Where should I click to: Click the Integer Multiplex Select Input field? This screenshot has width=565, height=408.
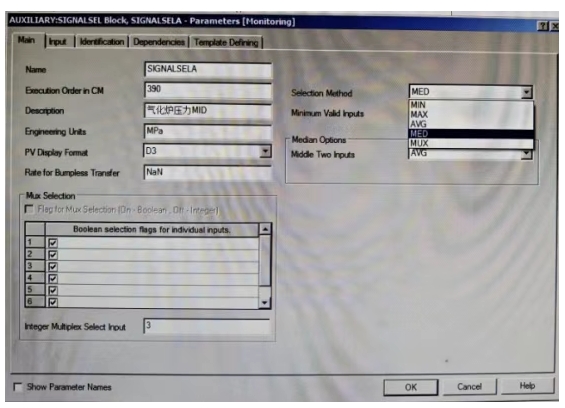(206, 326)
